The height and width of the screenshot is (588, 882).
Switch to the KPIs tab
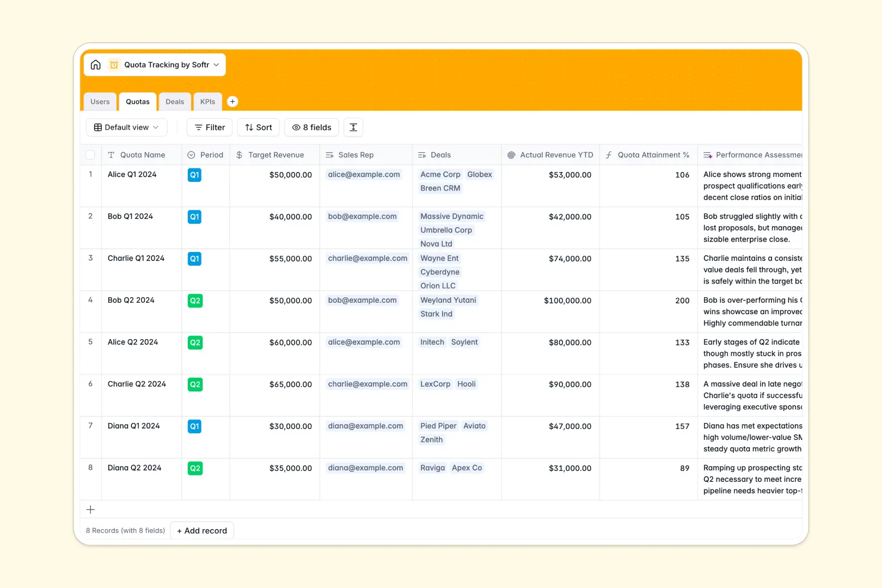[x=207, y=101]
